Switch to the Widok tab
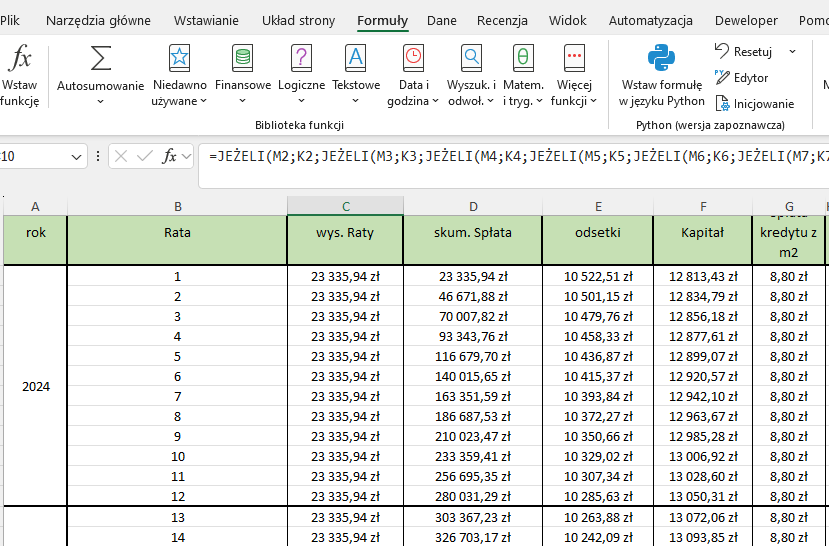Screen dimensions: 829x546 (x=567, y=21)
